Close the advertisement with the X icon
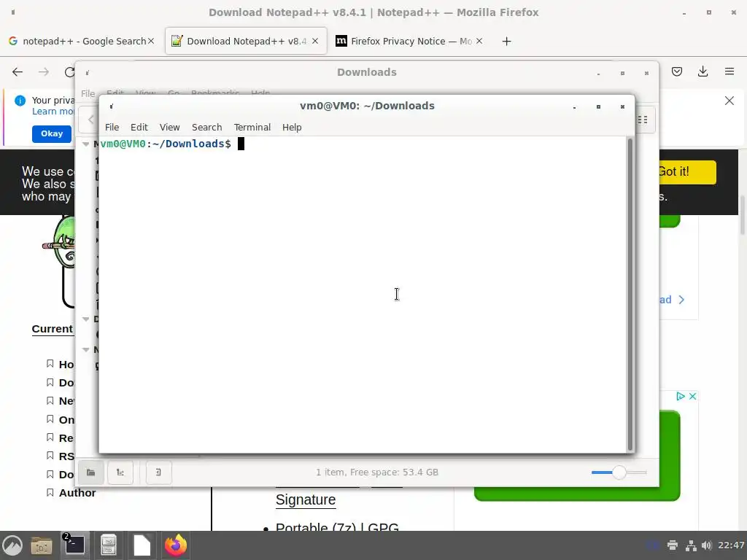The height and width of the screenshot is (560, 747). 693,396
